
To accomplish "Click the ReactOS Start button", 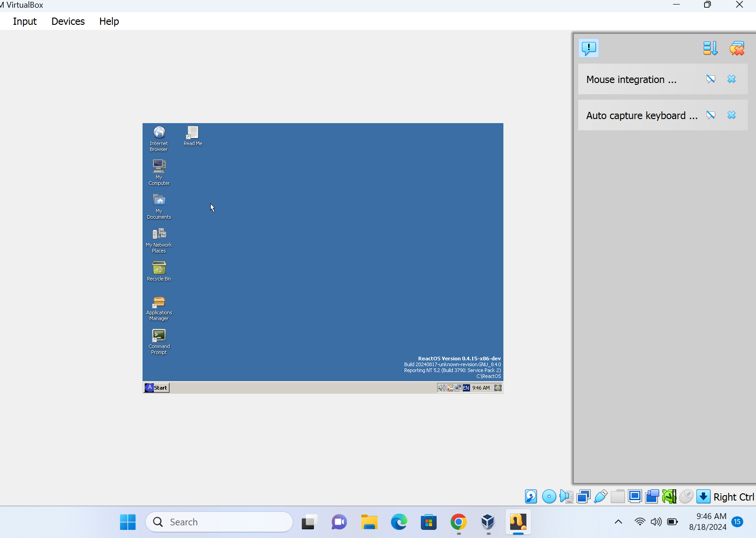I will pyautogui.click(x=156, y=387).
